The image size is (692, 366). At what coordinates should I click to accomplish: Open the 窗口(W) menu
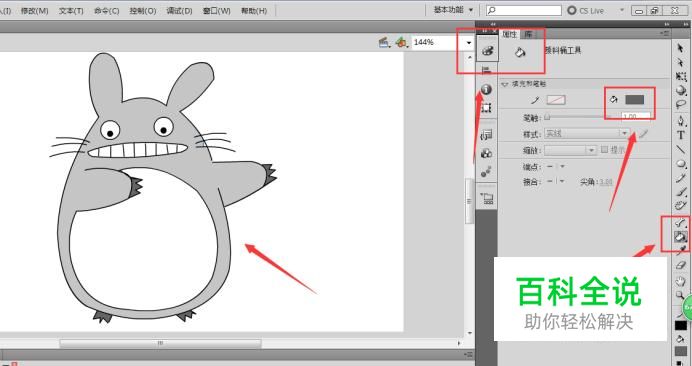216,11
